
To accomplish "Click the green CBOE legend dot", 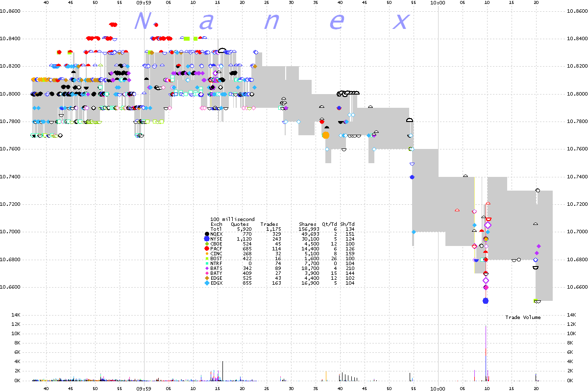I will pos(207,244).
